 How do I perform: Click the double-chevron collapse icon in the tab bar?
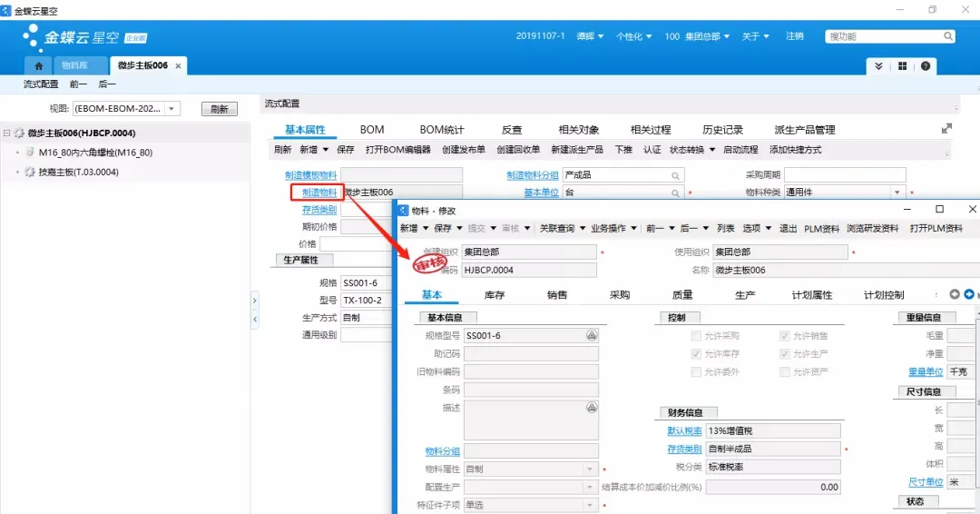point(878,66)
